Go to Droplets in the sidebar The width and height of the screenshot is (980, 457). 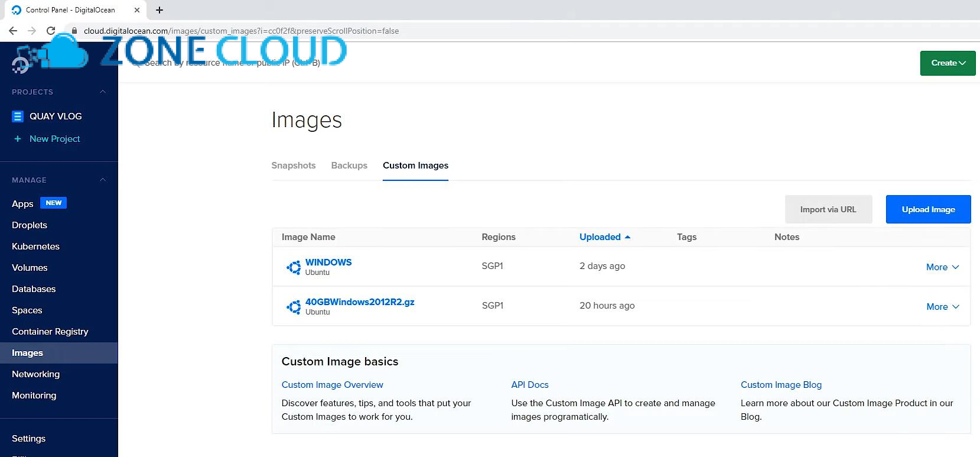point(30,225)
